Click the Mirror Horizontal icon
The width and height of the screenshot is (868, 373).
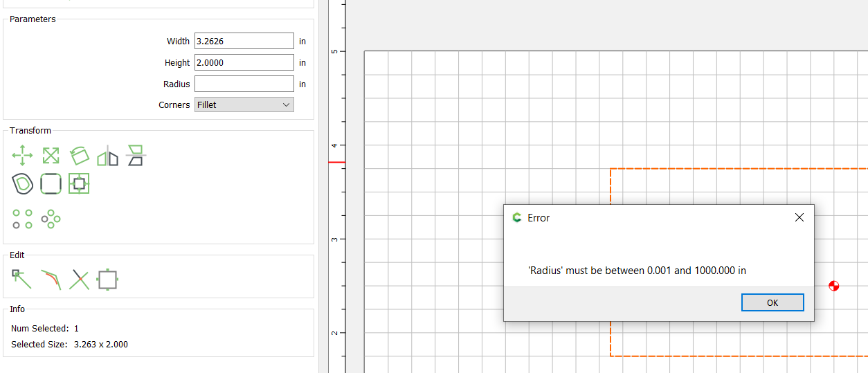pos(107,156)
